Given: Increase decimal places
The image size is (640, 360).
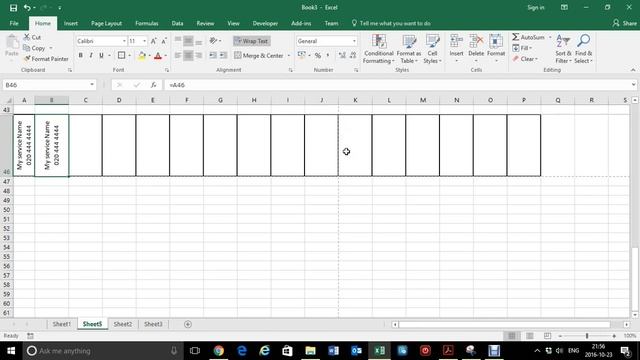Looking at the screenshot, I should [x=342, y=56].
